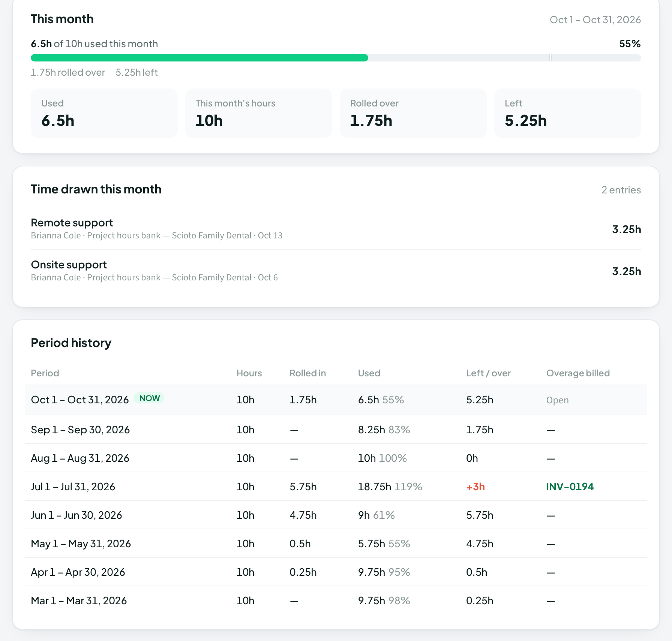Click the Rolled over 1.75h card
Viewport: 672px width, 641px height.
pos(413,113)
